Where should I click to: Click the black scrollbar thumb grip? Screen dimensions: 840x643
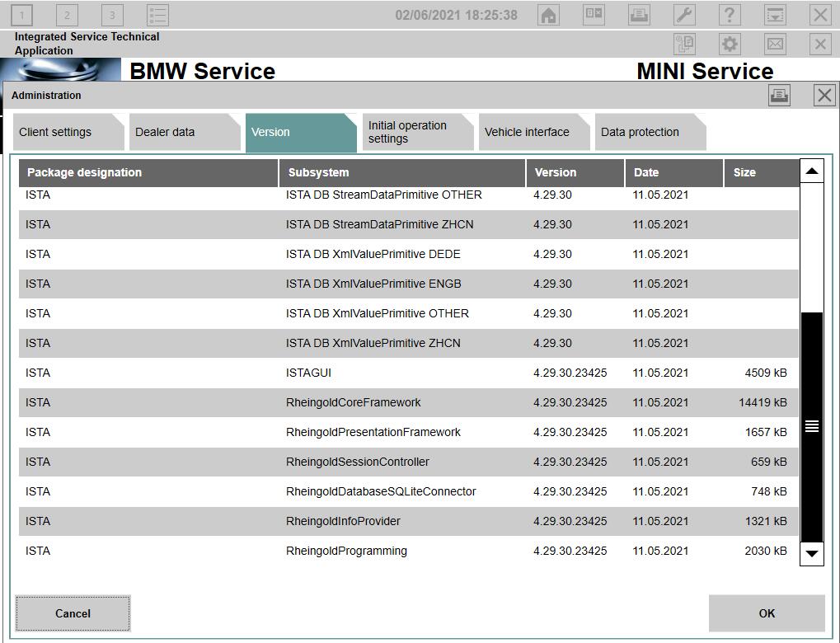pyautogui.click(x=812, y=426)
